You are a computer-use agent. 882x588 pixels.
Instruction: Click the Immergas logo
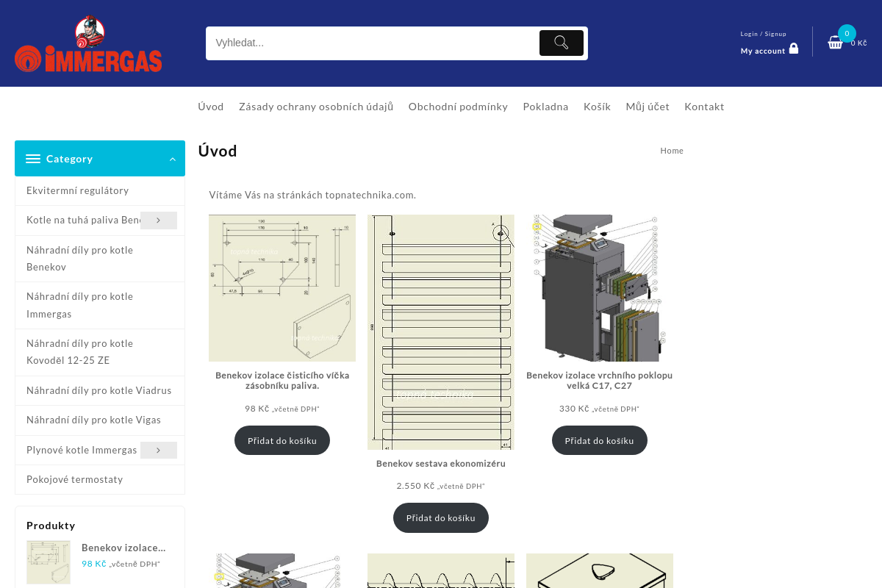click(x=88, y=44)
